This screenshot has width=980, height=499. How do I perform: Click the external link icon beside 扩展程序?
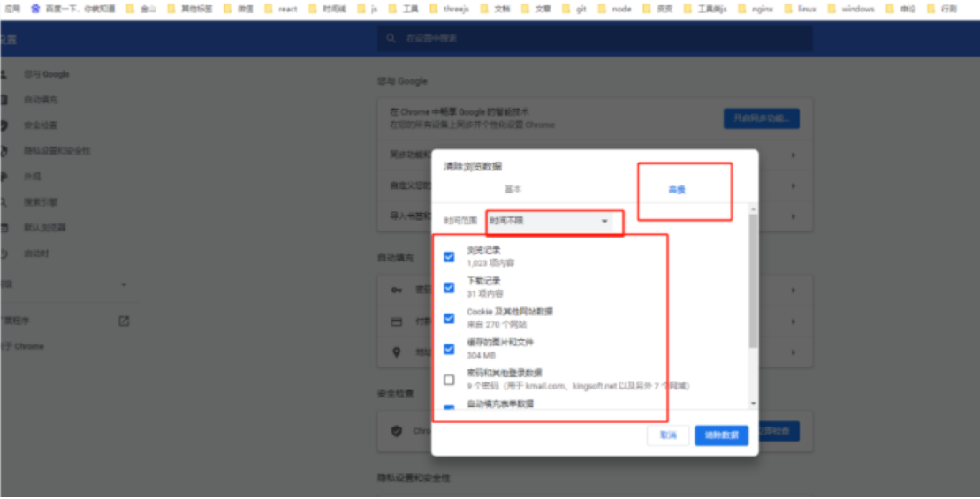124,321
